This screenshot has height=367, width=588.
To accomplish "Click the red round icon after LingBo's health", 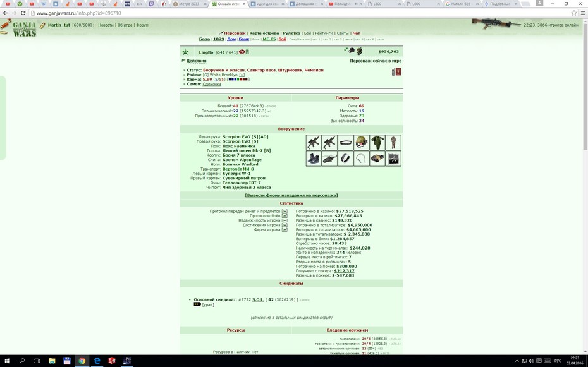I will click(x=242, y=52).
